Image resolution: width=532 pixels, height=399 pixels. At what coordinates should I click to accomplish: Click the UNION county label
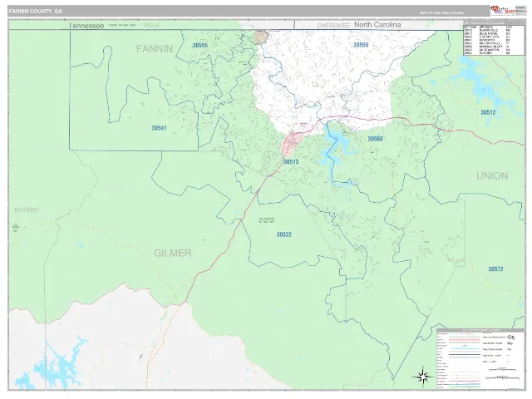[x=492, y=175]
